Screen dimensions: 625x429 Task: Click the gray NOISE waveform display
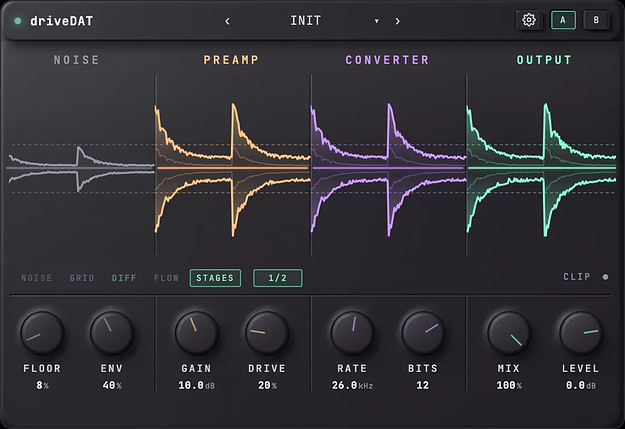81,169
